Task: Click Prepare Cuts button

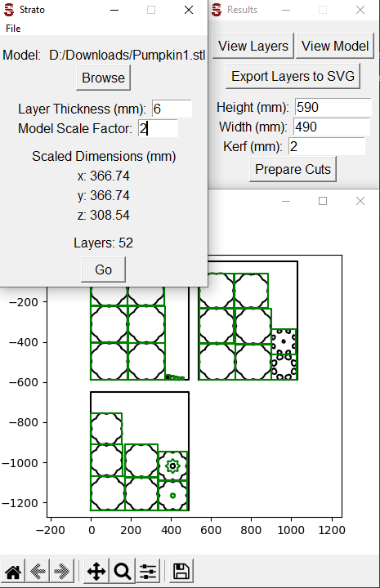Action: click(x=293, y=169)
